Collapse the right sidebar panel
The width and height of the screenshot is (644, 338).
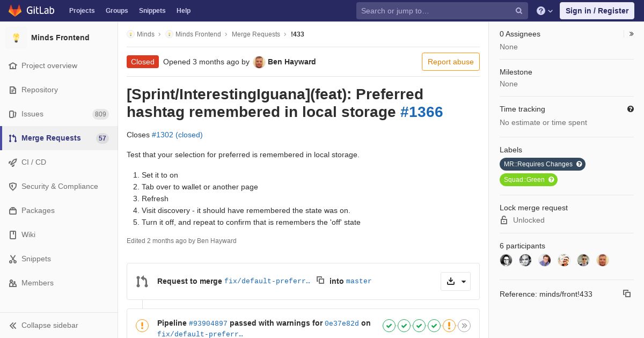632,34
